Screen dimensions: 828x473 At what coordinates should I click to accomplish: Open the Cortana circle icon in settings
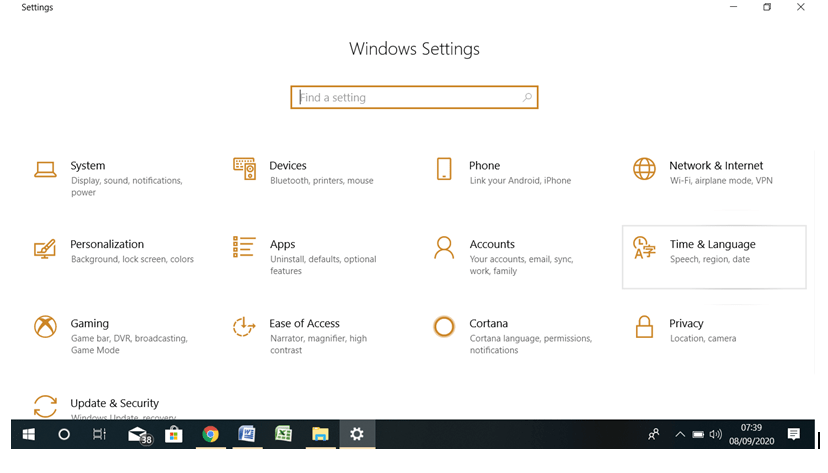pos(444,327)
